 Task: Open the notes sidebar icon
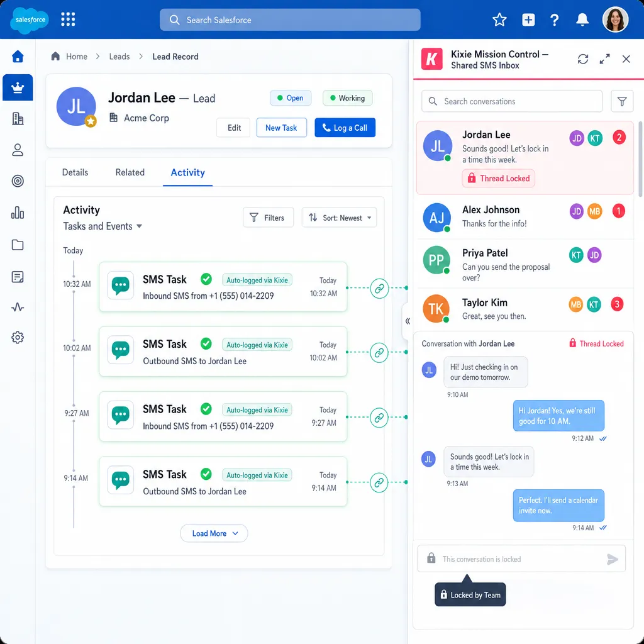[x=18, y=277]
